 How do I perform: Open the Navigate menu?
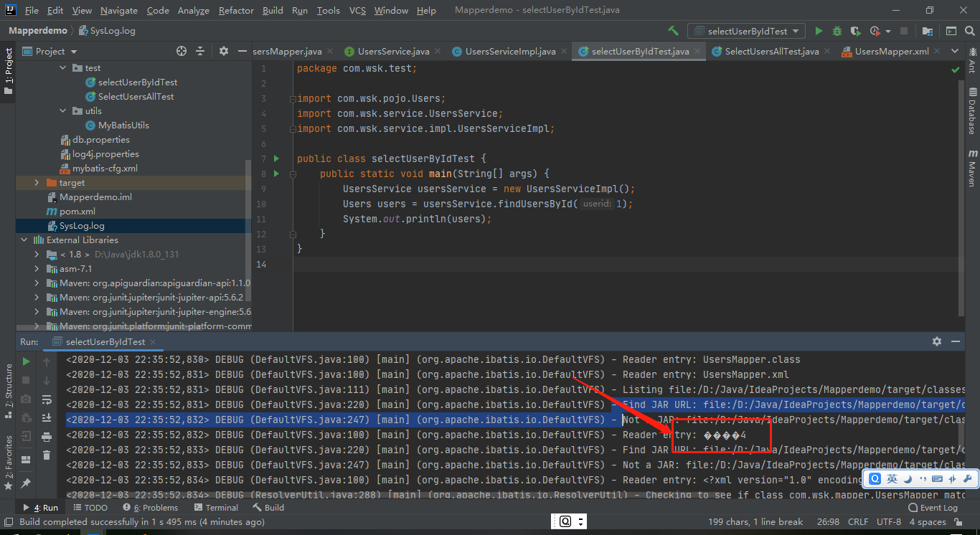tap(119, 10)
